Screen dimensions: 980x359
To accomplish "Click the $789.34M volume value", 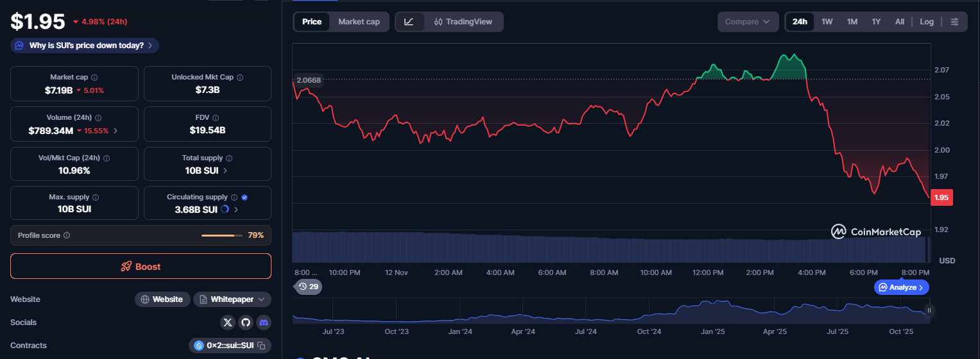I will click(51, 131).
